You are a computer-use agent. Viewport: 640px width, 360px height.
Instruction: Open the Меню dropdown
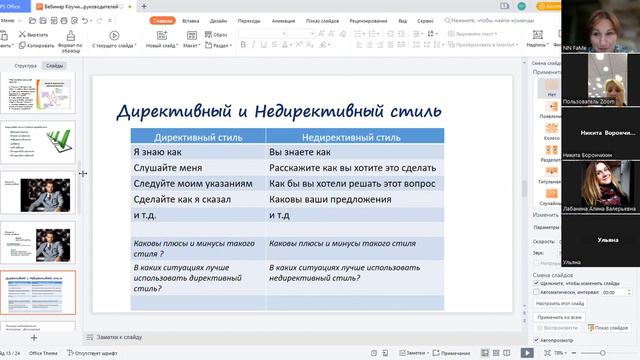[11, 20]
